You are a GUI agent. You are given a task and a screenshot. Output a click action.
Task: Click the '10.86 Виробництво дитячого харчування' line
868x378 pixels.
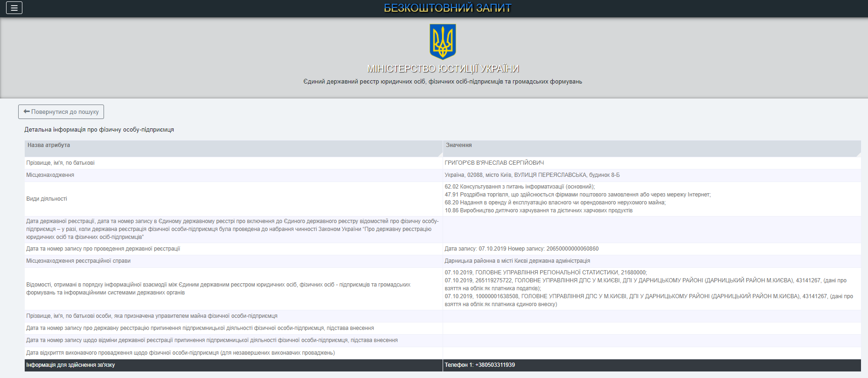538,210
